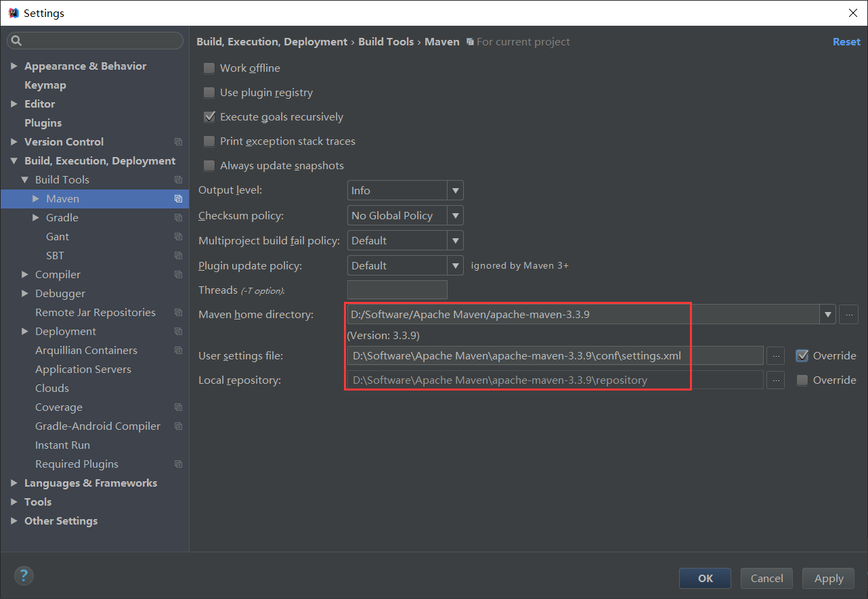
Task: Click the project-level icon beside Build Tools
Action: click(x=178, y=180)
